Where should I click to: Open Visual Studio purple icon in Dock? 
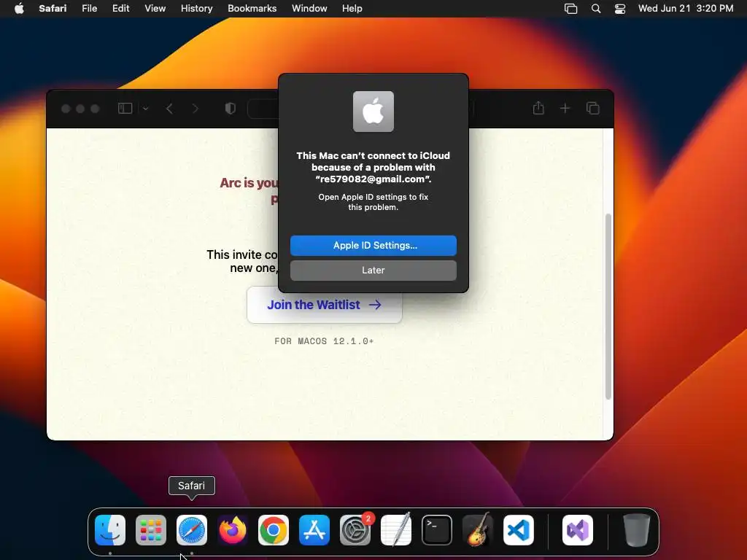pyautogui.click(x=578, y=530)
